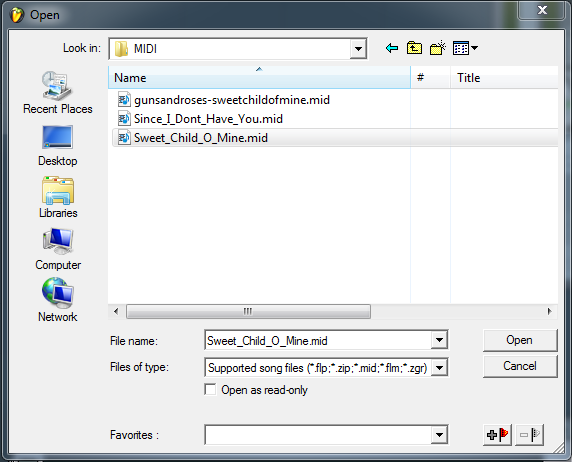Viewport: 572px width, 462px height.
Task: Remove favorite with minus flag icon
Action: pyautogui.click(x=530, y=435)
